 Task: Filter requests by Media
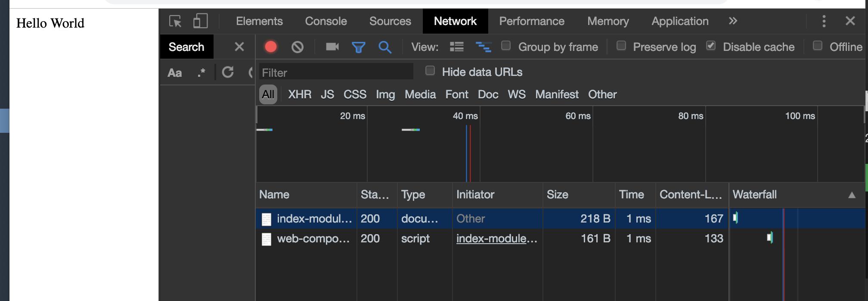coord(420,94)
